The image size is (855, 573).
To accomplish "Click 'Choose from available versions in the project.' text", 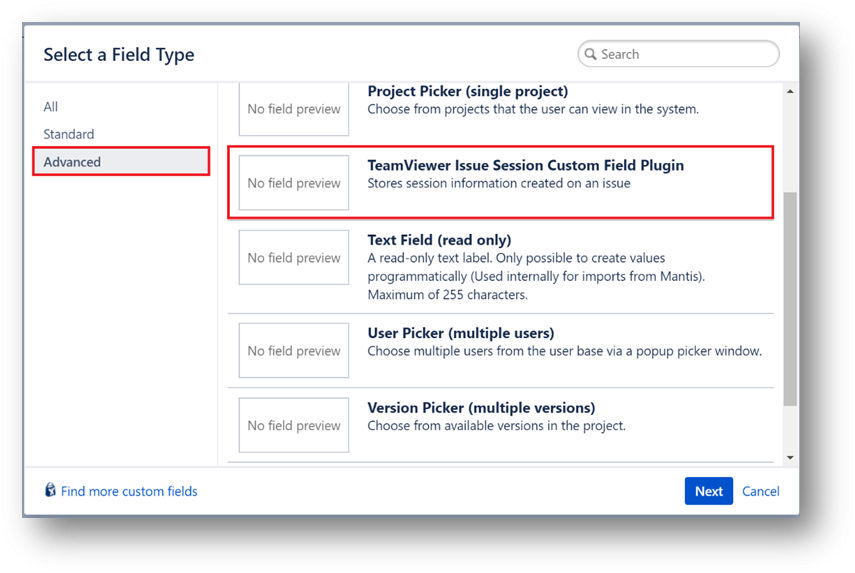I will [x=496, y=426].
